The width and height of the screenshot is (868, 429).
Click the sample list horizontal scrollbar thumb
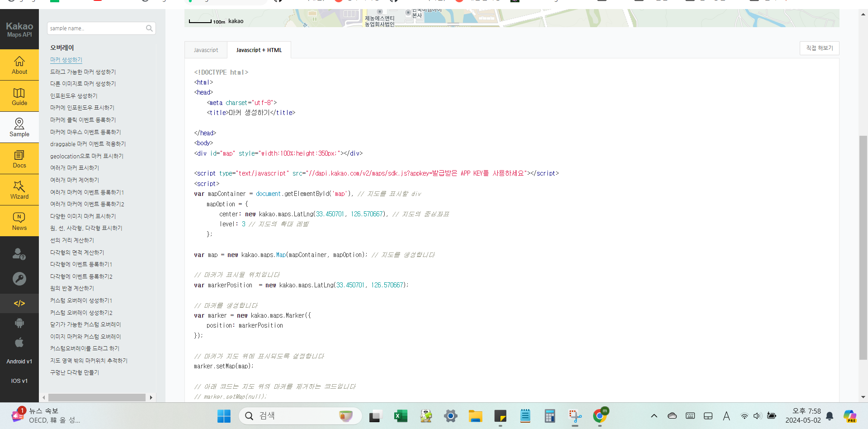click(97, 397)
